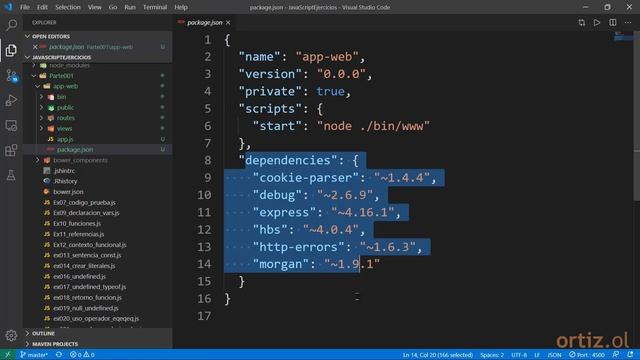Expand the views folder
Screen dimensions: 640x360
(x=41, y=129)
